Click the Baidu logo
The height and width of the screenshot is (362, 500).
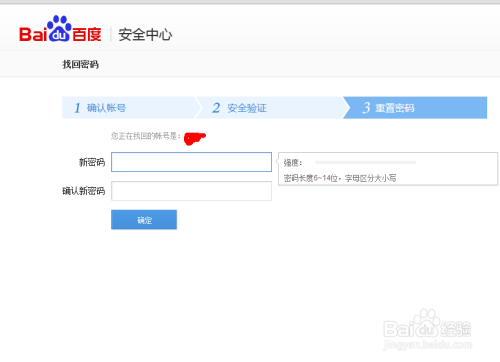coord(60,29)
